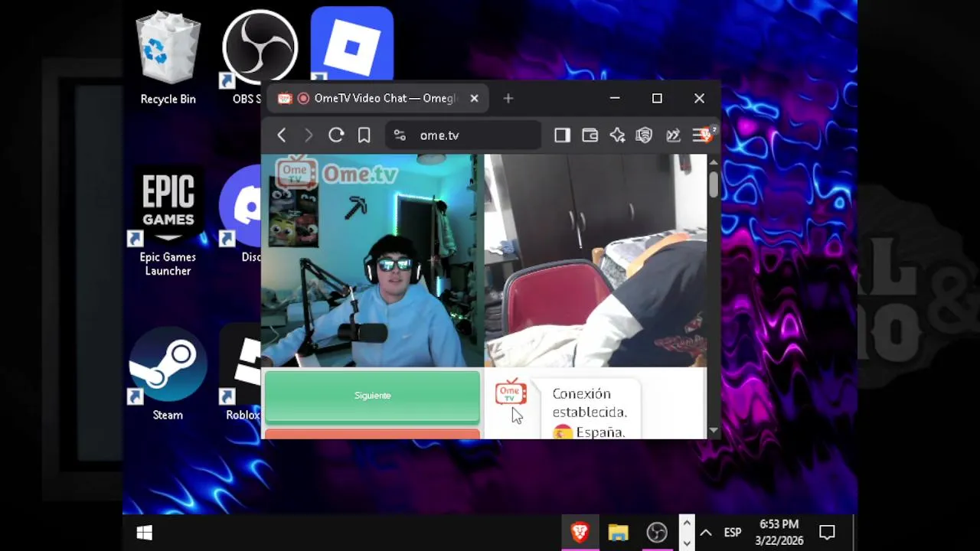This screenshot has height=551, width=980.
Task: Minimize the Brave browser window
Action: pos(615,98)
